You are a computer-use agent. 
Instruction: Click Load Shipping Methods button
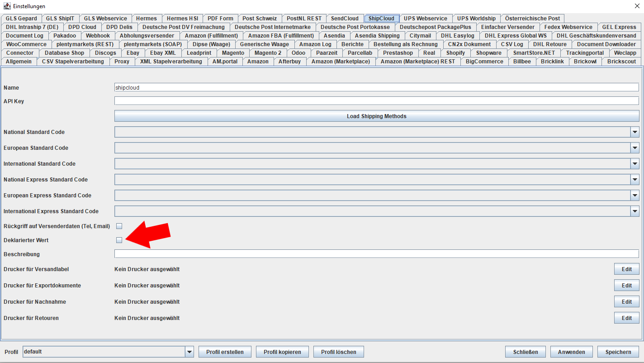pos(377,116)
